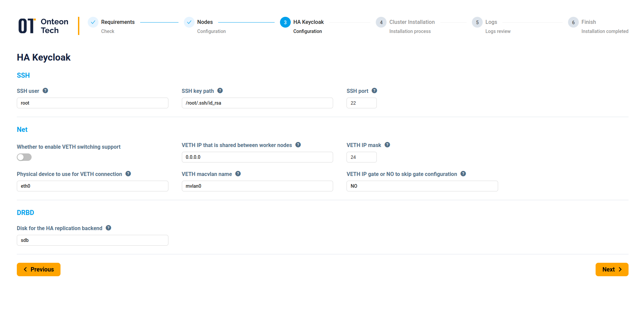Open the SSH key path help tooltip
This screenshot has height=324, width=644.
(220, 91)
